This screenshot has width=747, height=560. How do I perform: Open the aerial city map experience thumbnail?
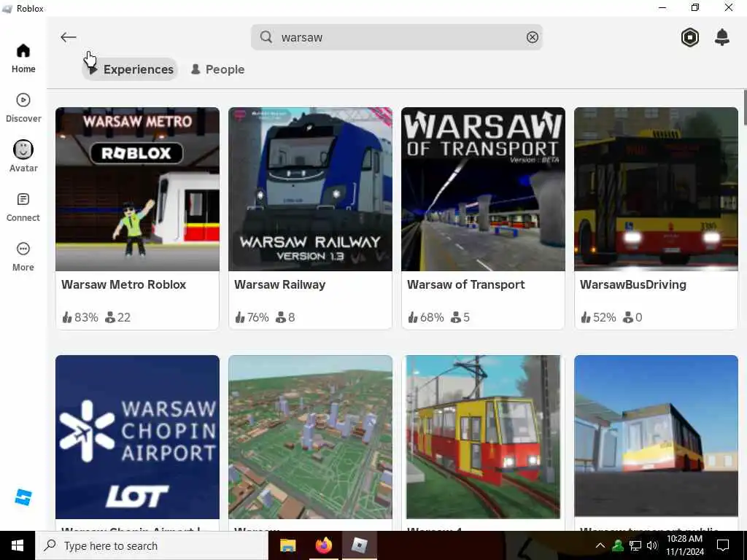pyautogui.click(x=310, y=437)
